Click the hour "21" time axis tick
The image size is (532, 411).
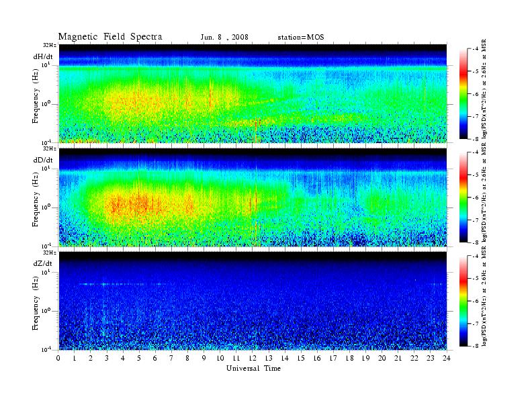pyautogui.click(x=398, y=358)
